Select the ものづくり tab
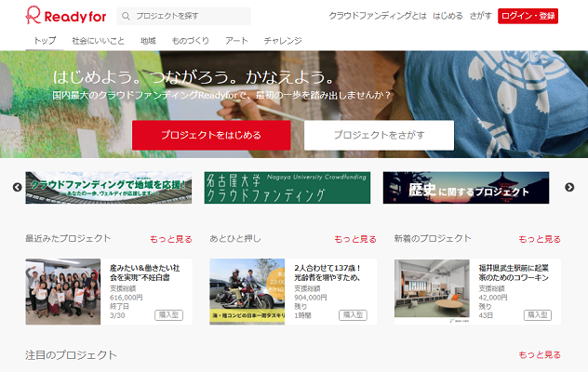The height and width of the screenshot is (372, 588). [x=191, y=41]
